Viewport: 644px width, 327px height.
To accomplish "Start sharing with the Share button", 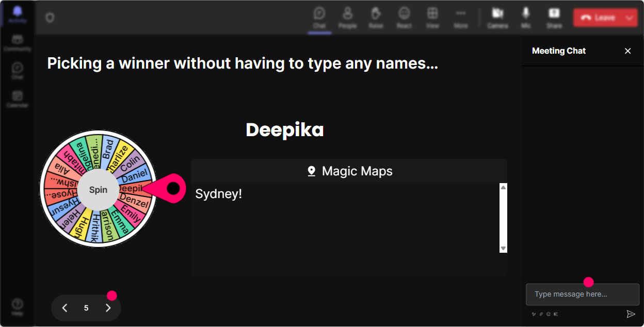I will click(554, 18).
